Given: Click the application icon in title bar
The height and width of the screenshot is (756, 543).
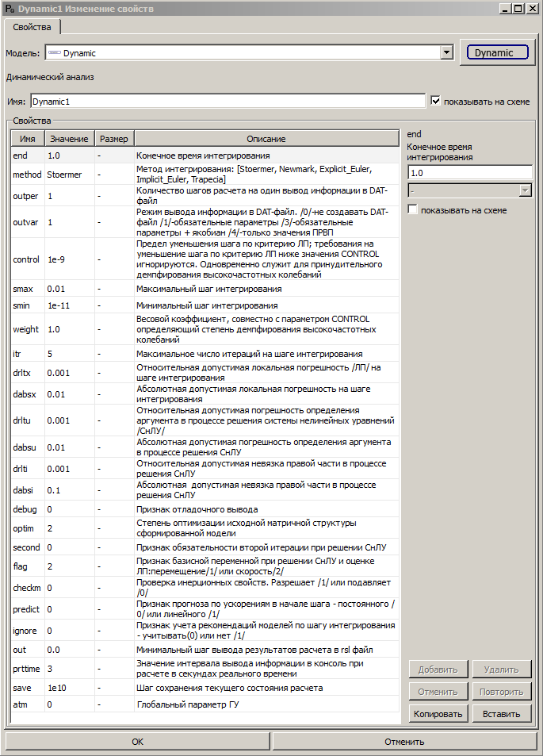Looking at the screenshot, I should tap(8, 8).
